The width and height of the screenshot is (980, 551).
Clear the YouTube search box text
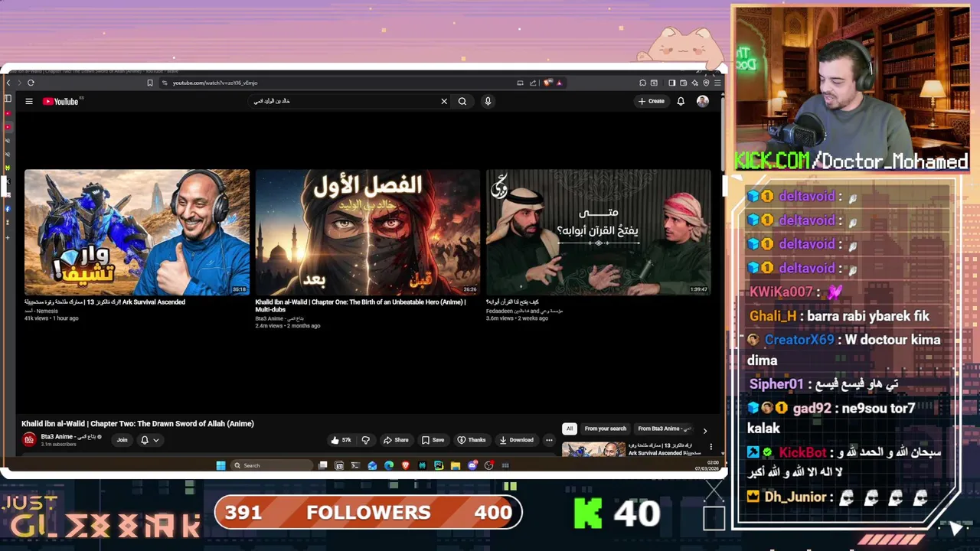(x=444, y=101)
